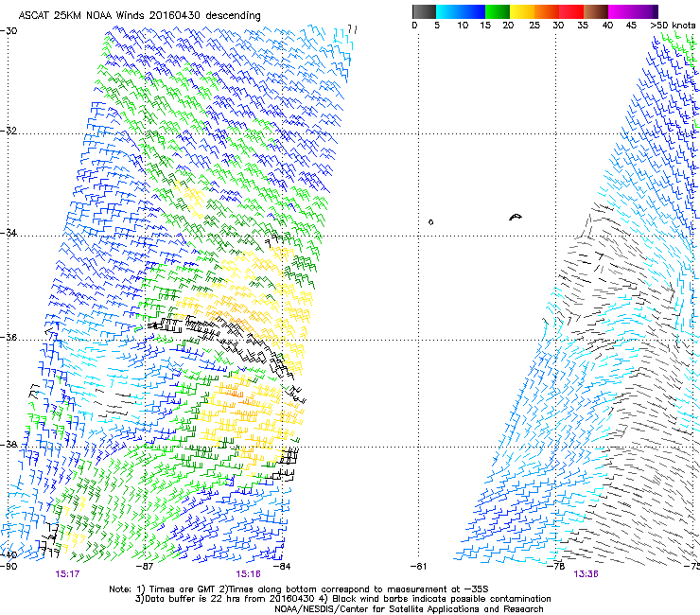The height and width of the screenshot is (615, 700).
Task: Click the longitude label '-87'
Action: click(145, 567)
